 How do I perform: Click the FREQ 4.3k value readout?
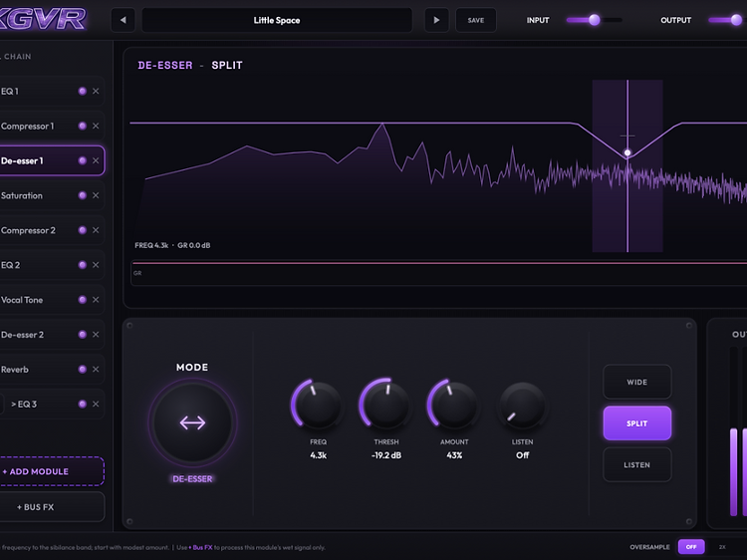pyautogui.click(x=319, y=455)
